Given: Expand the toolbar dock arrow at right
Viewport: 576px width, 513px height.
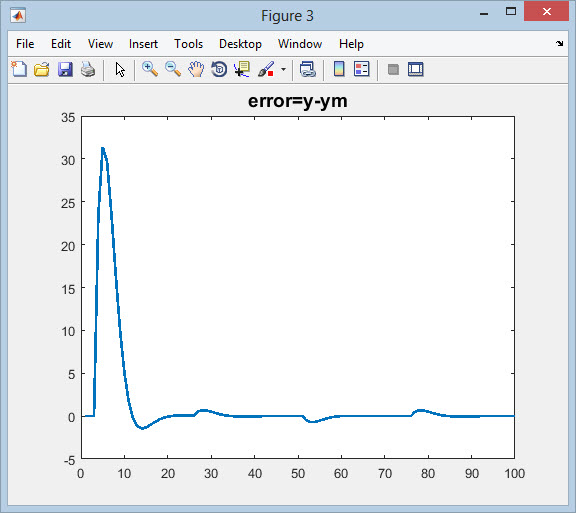Looking at the screenshot, I should pyautogui.click(x=559, y=44).
